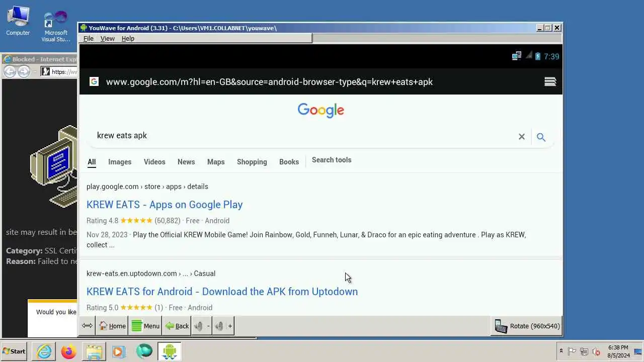Click the green circular app icon in taskbar
This screenshot has height=362, width=644.
click(x=144, y=351)
